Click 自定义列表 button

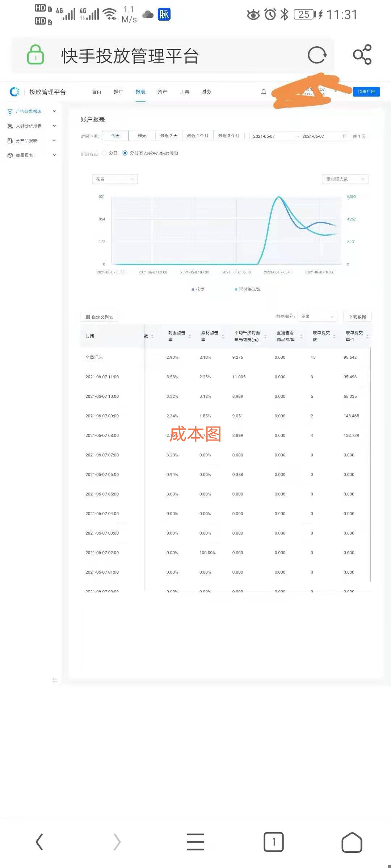99,317
